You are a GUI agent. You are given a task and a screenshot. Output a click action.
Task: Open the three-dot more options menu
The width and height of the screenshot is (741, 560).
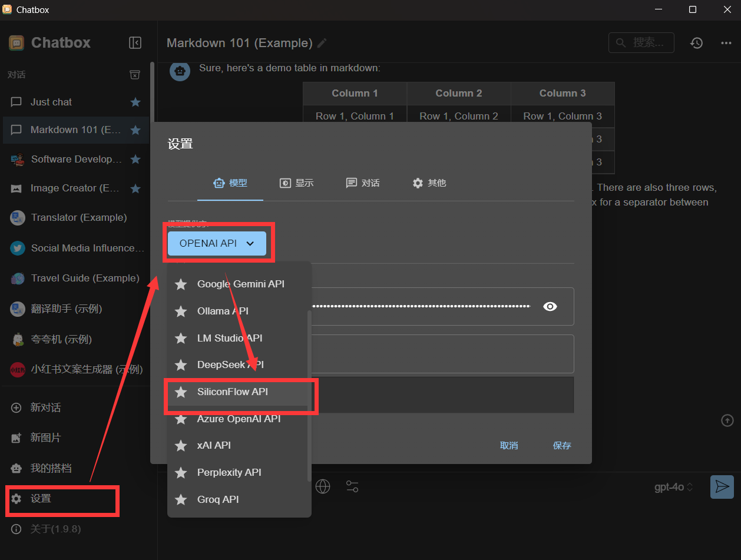click(726, 43)
